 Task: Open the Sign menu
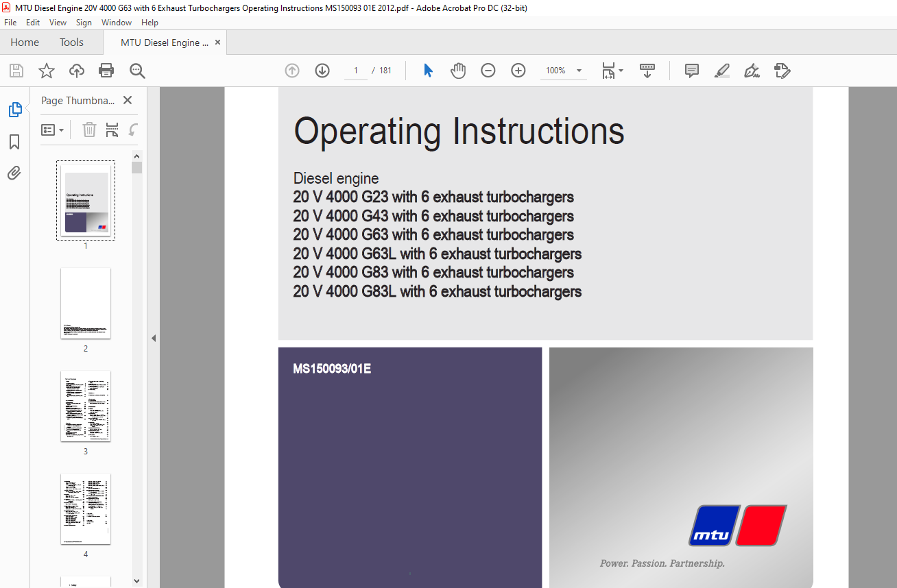pos(84,23)
